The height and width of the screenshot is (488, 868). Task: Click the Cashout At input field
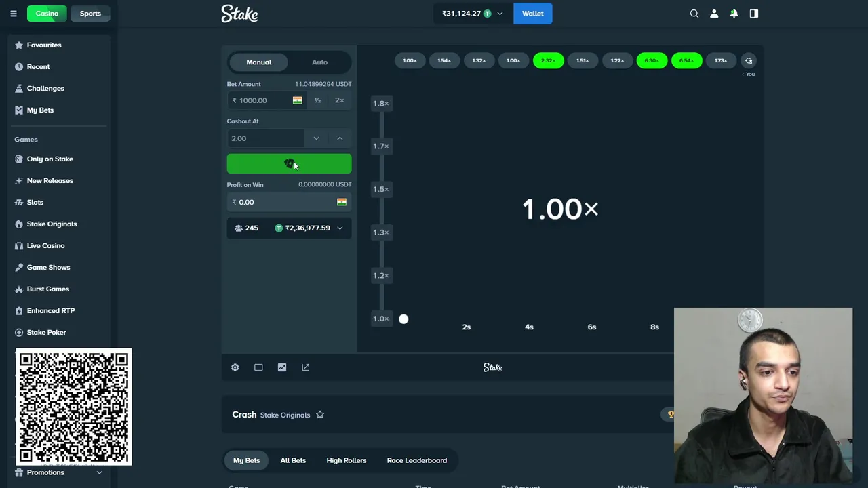tap(265, 138)
